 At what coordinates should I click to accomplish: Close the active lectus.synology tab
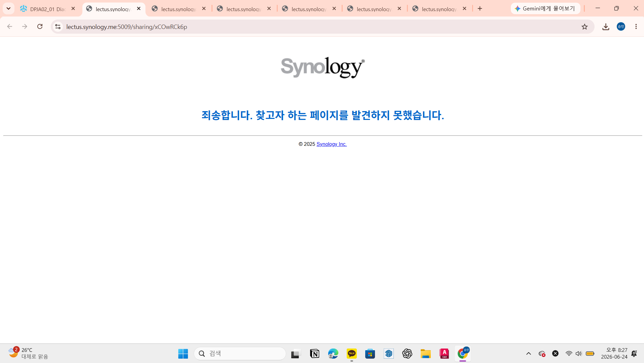pos(139,9)
